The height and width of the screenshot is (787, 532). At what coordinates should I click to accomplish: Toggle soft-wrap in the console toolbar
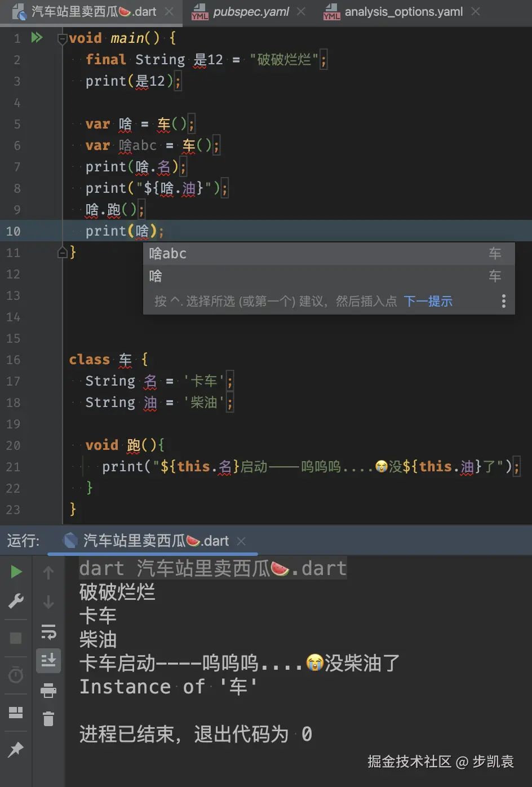click(x=48, y=633)
